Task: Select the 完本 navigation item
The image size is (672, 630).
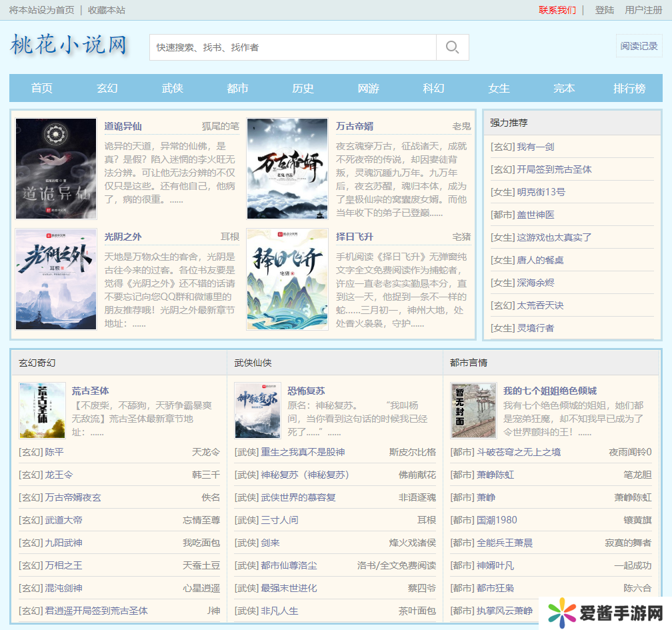Action: coord(564,88)
